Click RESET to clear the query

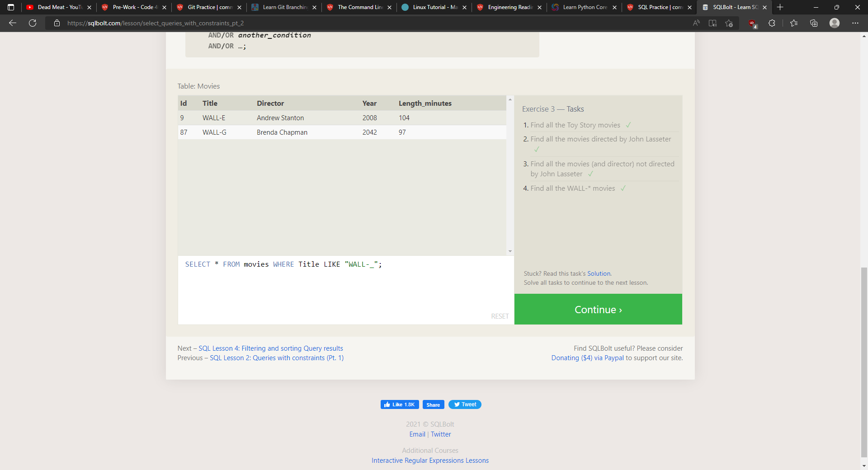click(500, 316)
